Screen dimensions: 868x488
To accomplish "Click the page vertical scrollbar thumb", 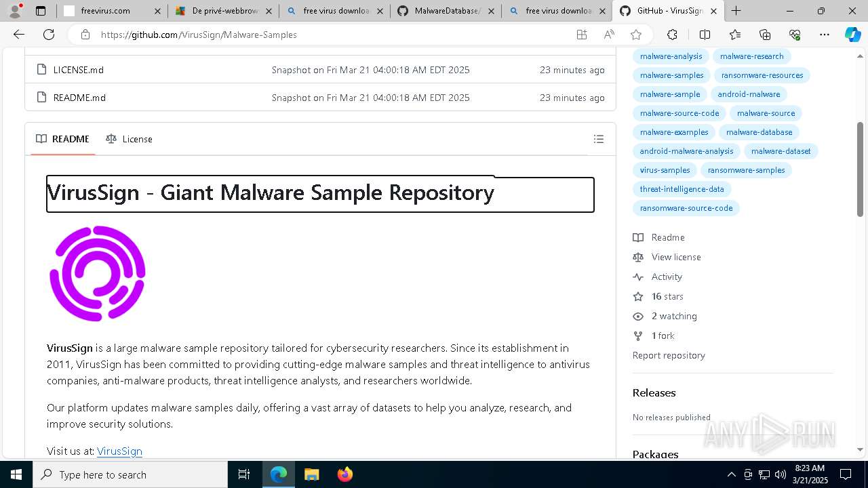I will [x=861, y=169].
